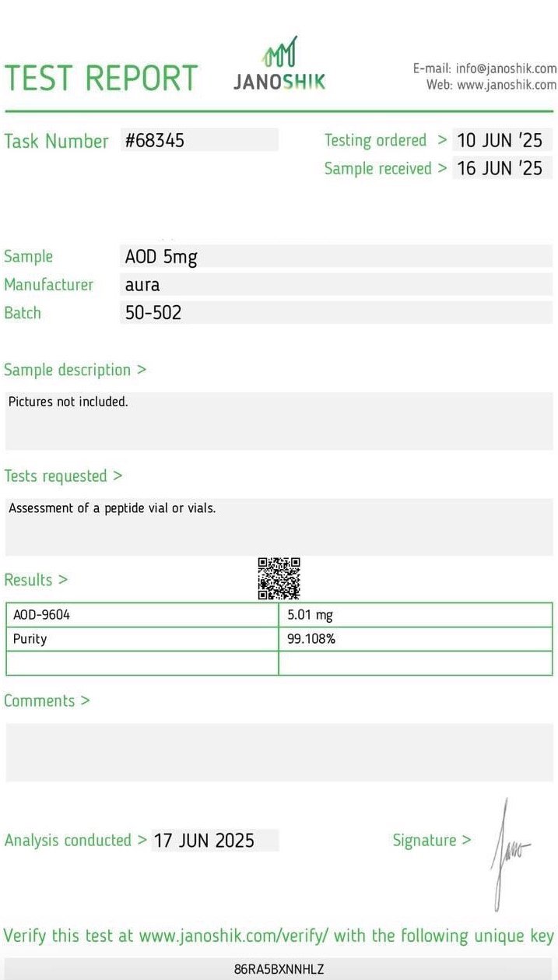This screenshot has height=980, width=558.
Task: Click the unique key 86RA5BXNNHLZ
Action: point(279,969)
